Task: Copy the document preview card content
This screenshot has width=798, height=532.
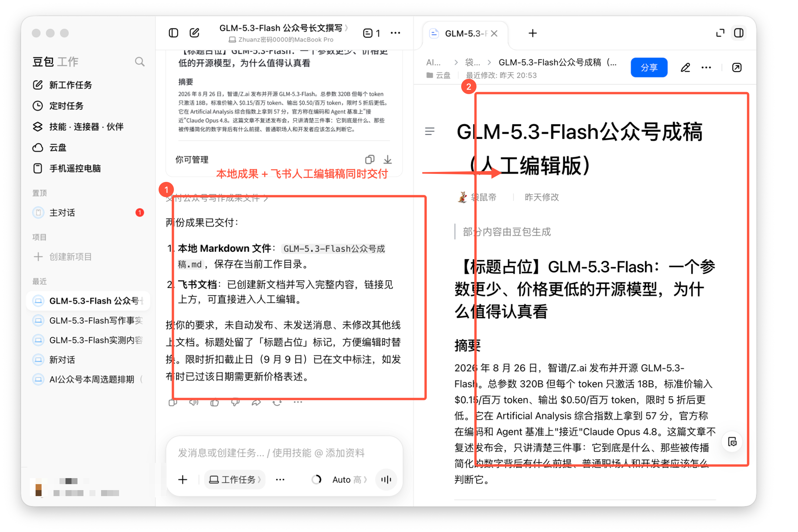Action: (x=369, y=159)
